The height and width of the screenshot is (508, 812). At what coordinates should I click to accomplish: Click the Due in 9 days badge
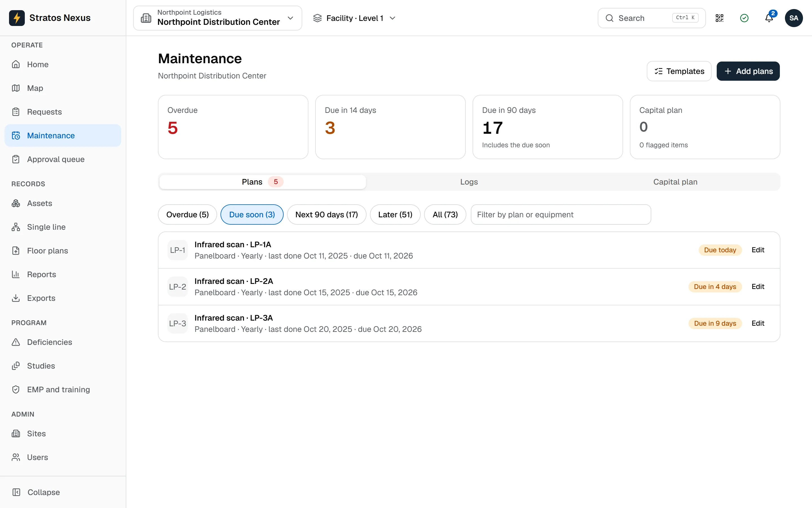715,323
